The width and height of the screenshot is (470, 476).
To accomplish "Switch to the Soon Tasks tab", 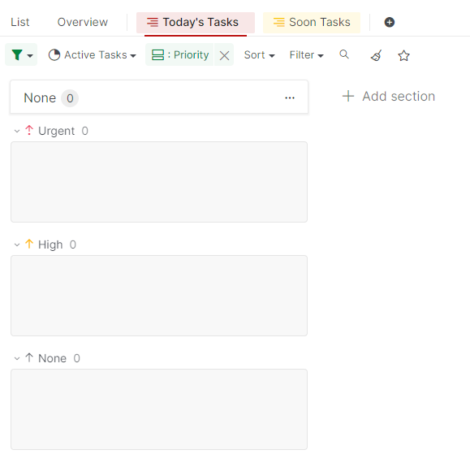I will point(312,23).
